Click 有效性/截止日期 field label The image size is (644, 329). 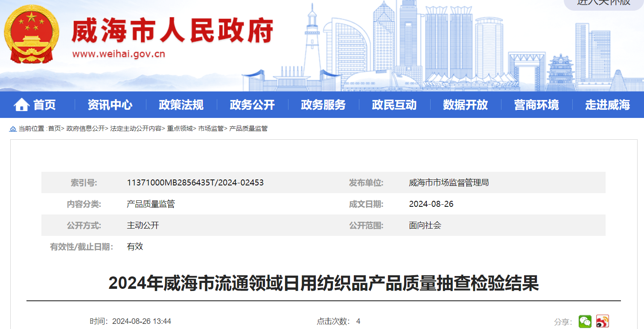82,247
